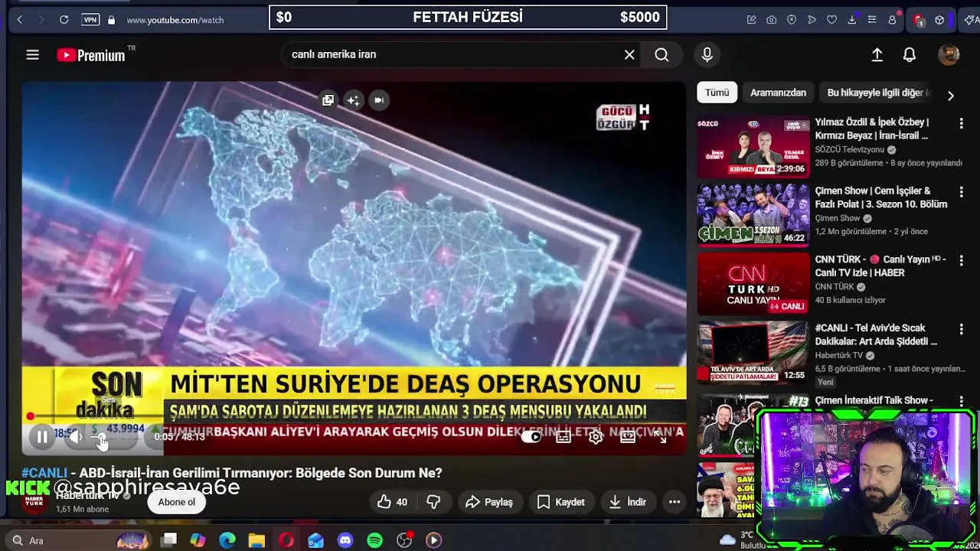The image size is (980, 551).
Task: Select the 'Bu hikayeyle ilgili diğer' chip
Action: point(877,93)
